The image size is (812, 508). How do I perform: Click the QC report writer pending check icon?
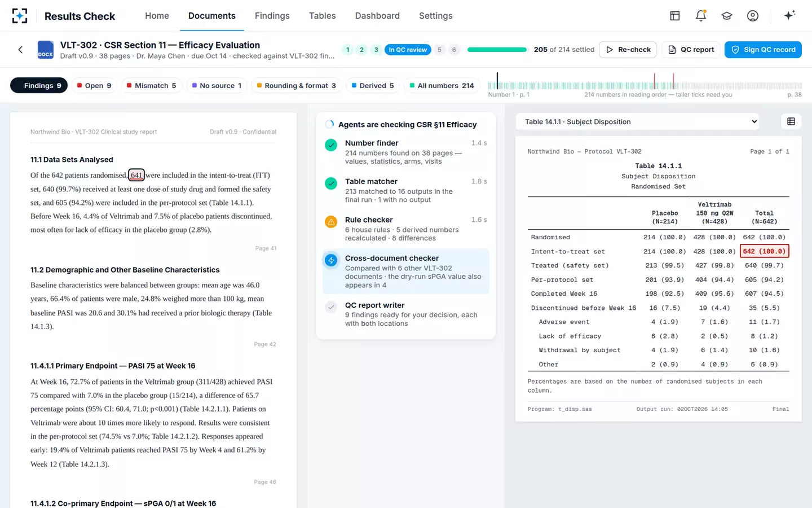pos(331,307)
